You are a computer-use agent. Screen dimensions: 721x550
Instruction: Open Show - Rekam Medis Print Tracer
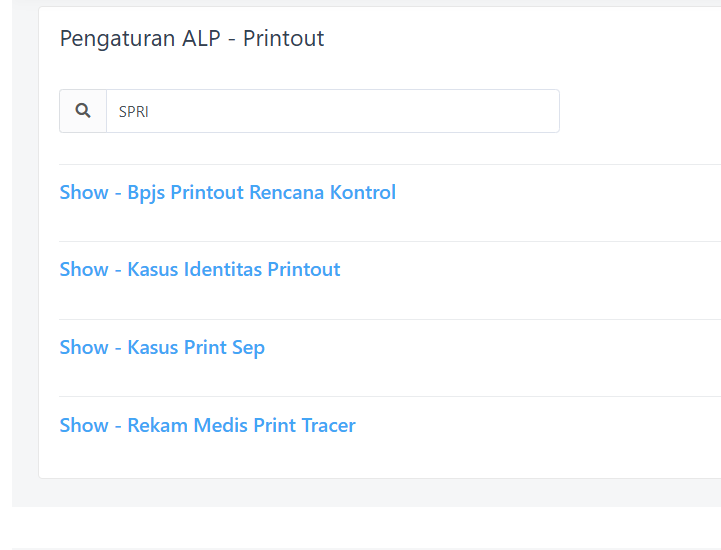(207, 425)
